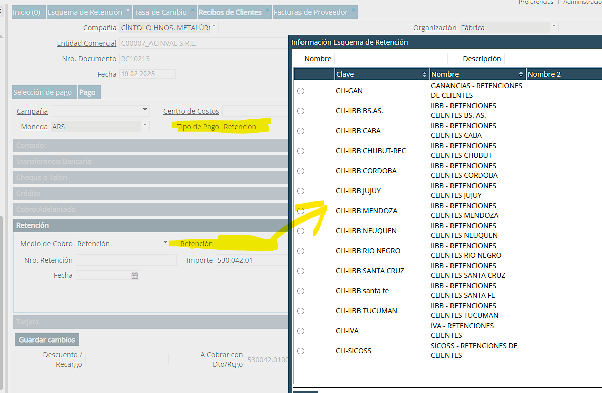Click the Clave column header

click(381, 74)
